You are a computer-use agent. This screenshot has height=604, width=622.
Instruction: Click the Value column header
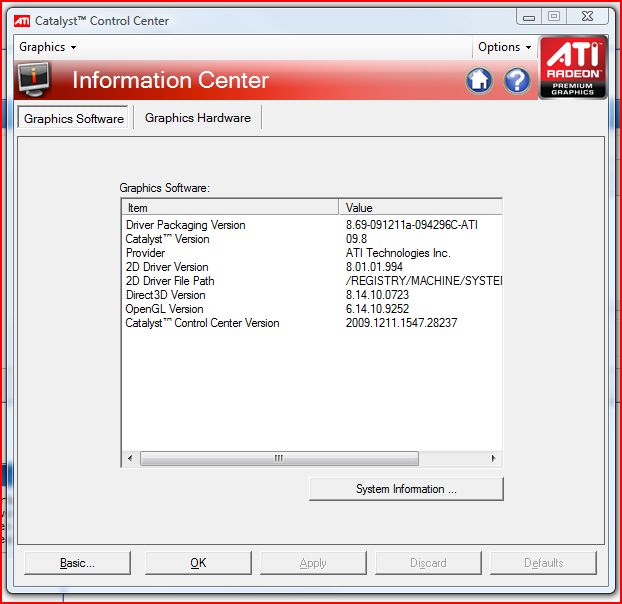[420, 207]
